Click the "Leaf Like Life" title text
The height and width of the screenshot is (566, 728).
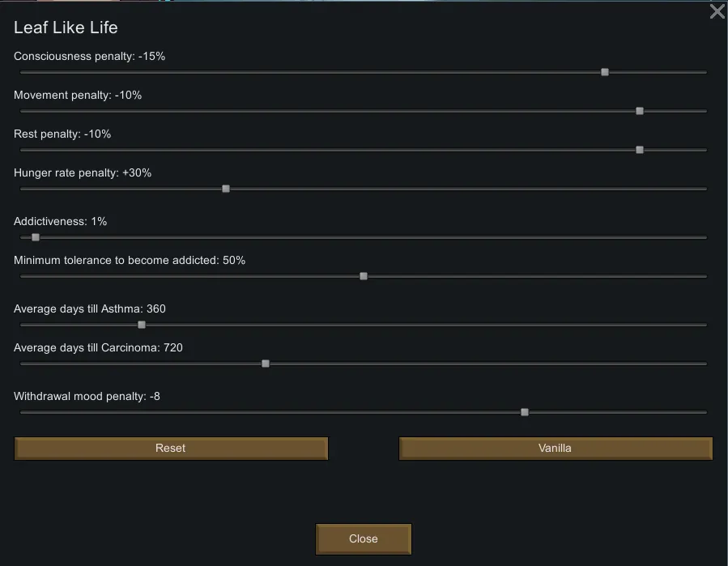[66, 28]
